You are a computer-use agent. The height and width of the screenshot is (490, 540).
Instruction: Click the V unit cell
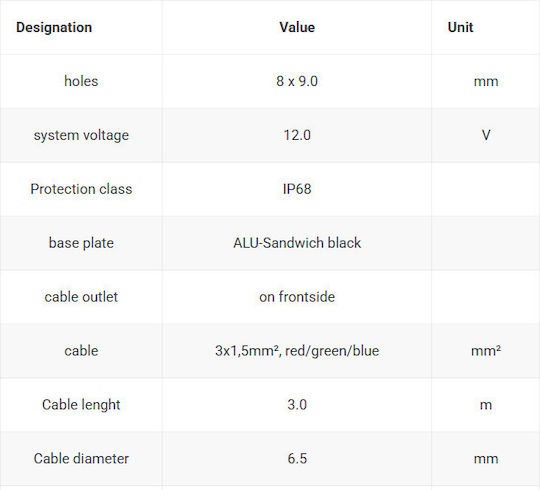(x=486, y=135)
